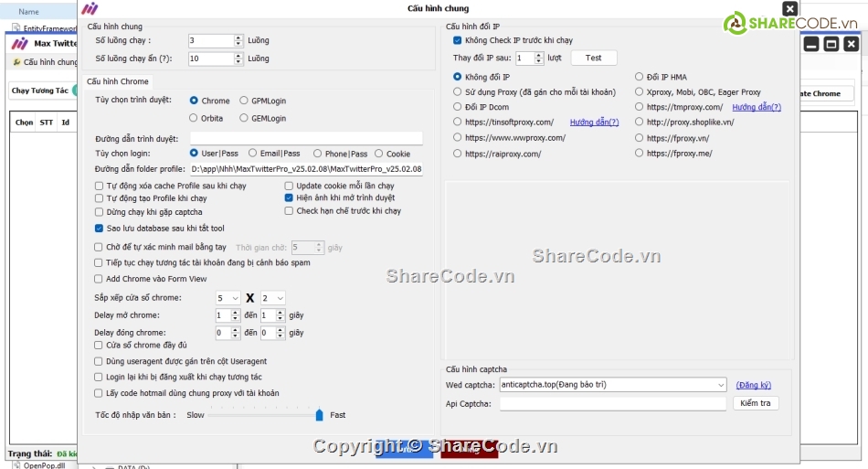This screenshot has width=868, height=469.
Task: Open Cấu hình chung menu in background window
Action: click(47, 62)
